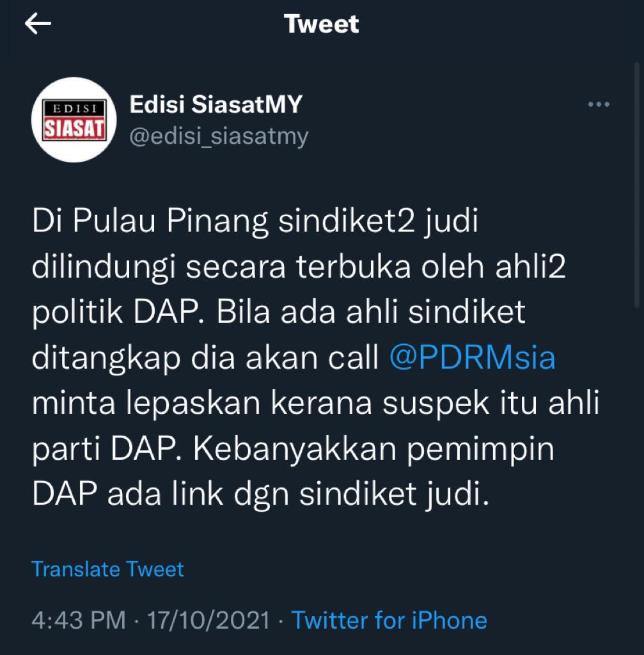The image size is (644, 655).
Task: Click the words 'ditangkap dia akan call'
Action: (x=205, y=358)
